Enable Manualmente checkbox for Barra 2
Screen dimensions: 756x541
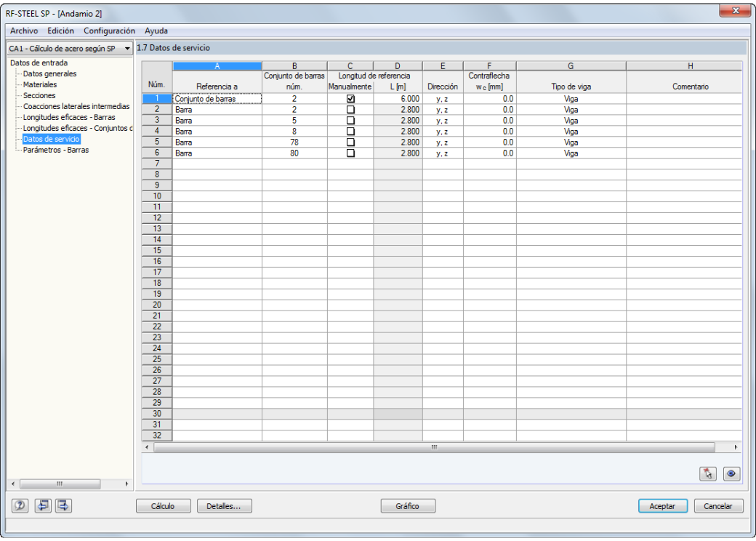[350, 110]
